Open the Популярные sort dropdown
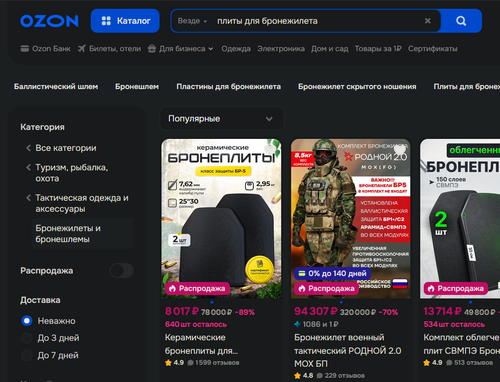 point(222,119)
